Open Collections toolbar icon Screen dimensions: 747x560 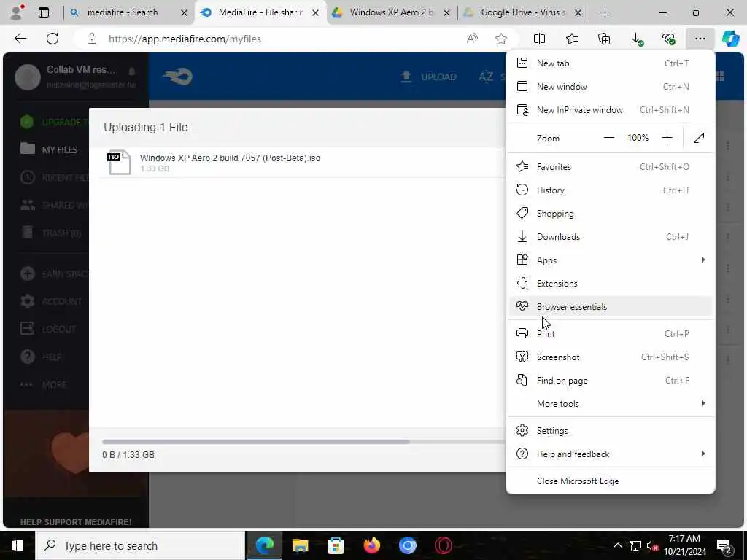point(604,39)
